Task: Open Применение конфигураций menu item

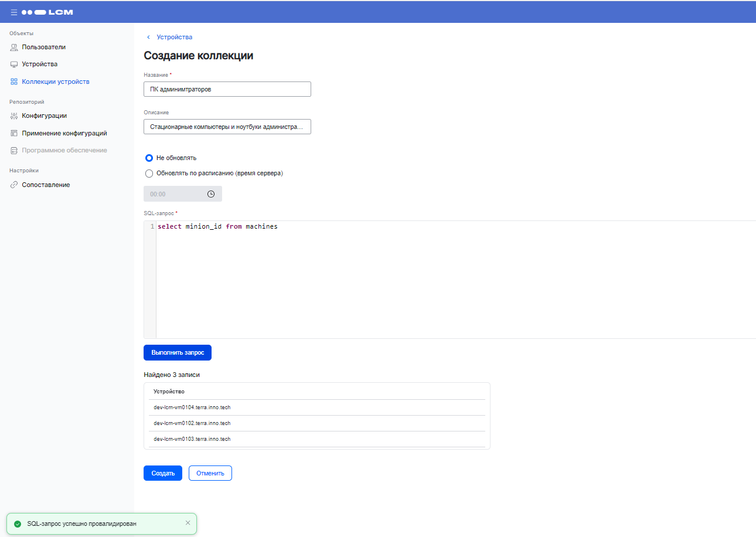Action: coord(64,133)
